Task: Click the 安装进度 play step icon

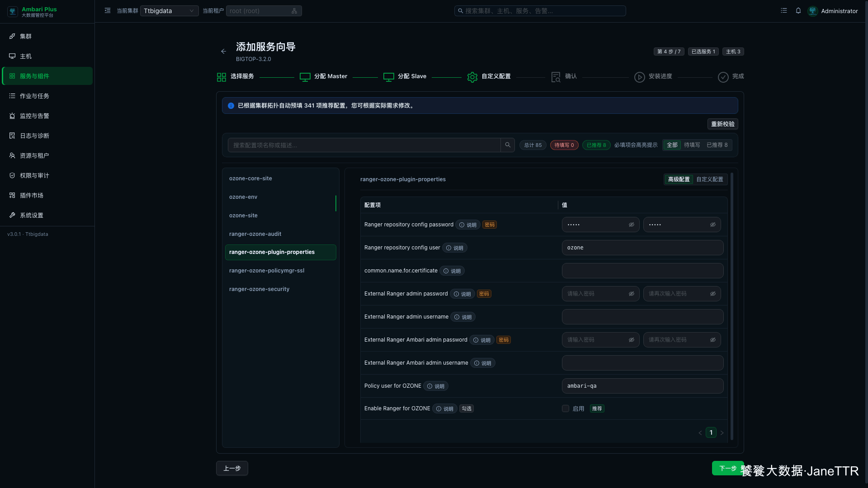Action: (639, 77)
